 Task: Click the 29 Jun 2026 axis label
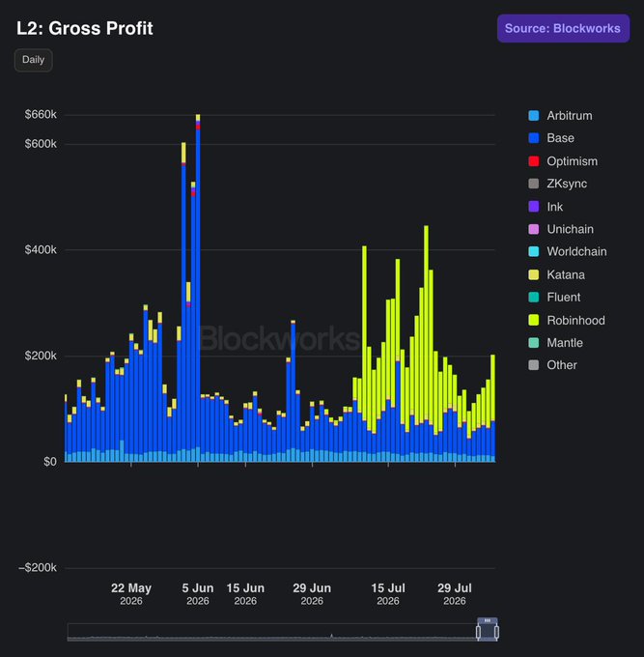312,594
